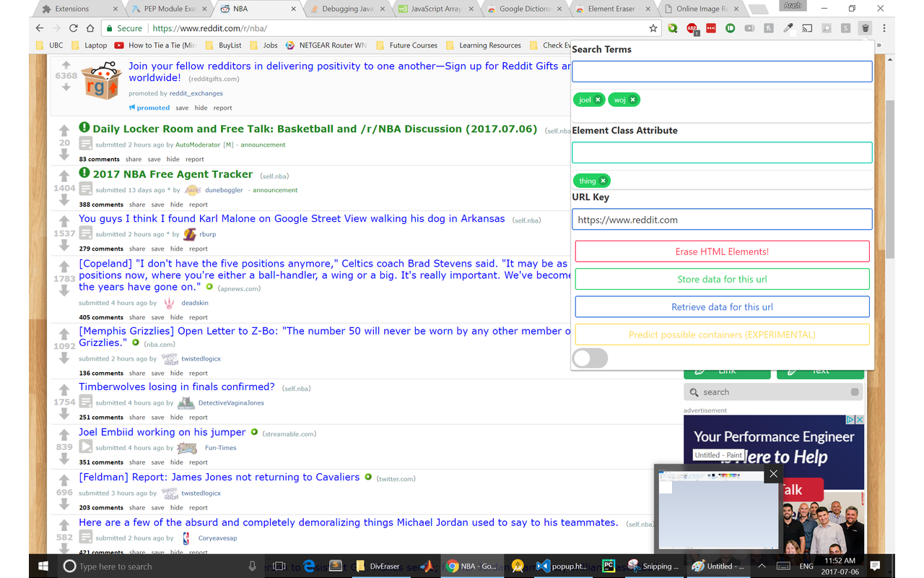Open the Untitled Paint window preview thumbnail

click(x=717, y=509)
